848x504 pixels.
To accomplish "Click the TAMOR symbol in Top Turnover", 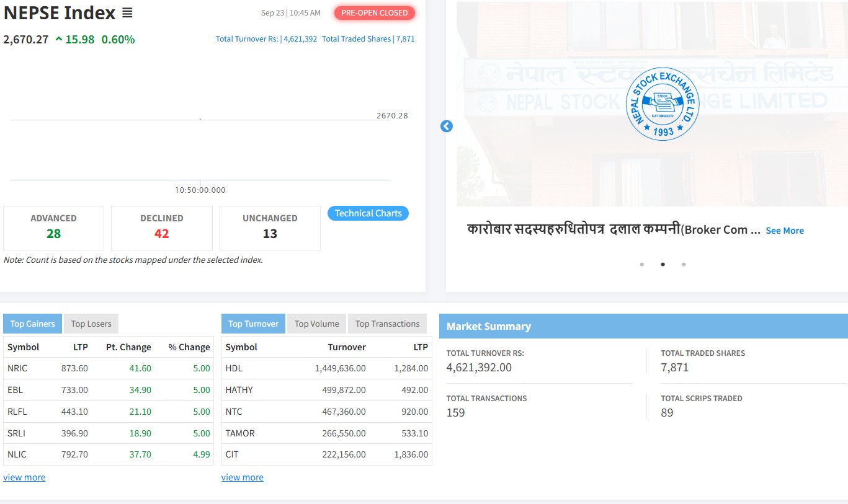I will 240,433.
